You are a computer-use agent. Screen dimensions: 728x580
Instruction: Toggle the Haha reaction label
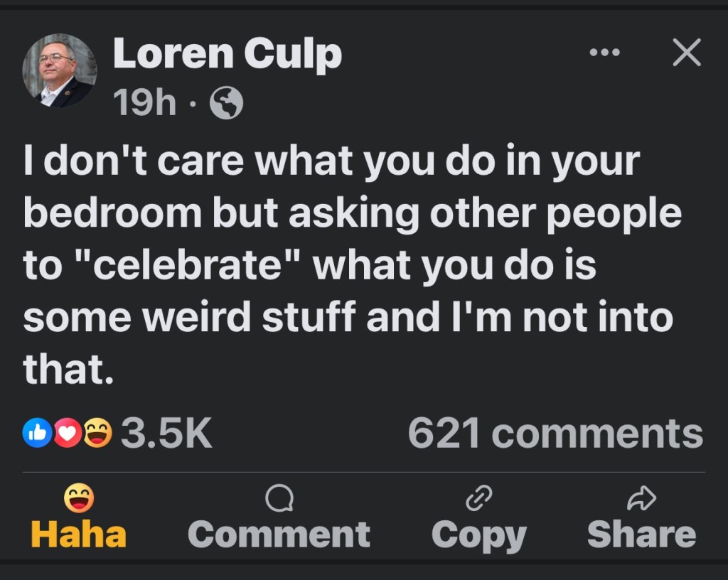click(x=78, y=535)
